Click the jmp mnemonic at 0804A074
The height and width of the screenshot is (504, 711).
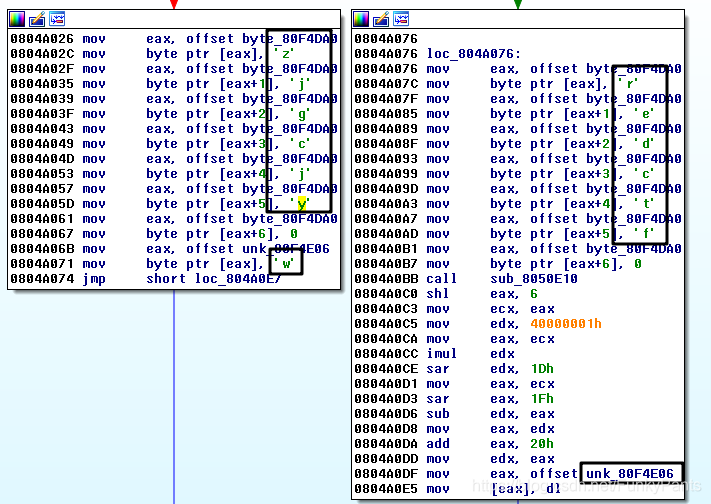click(94, 279)
